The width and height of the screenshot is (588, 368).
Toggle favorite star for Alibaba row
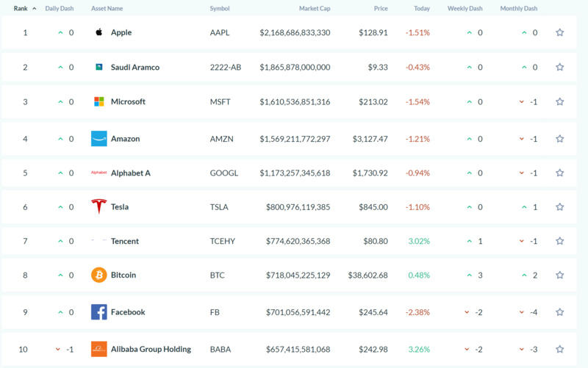click(x=559, y=349)
